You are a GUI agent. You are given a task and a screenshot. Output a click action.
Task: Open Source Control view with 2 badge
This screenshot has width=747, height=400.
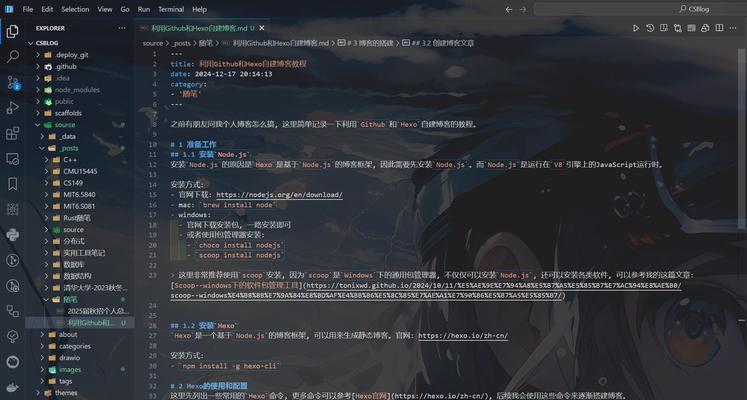click(x=13, y=82)
